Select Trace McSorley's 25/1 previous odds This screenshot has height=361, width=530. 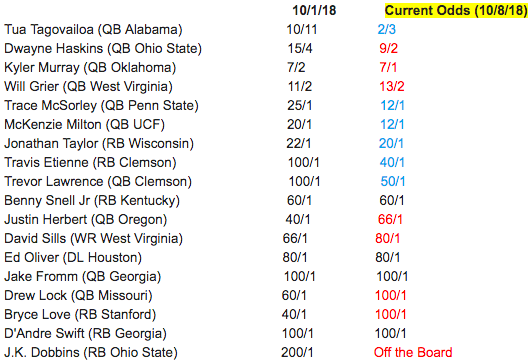coord(299,105)
